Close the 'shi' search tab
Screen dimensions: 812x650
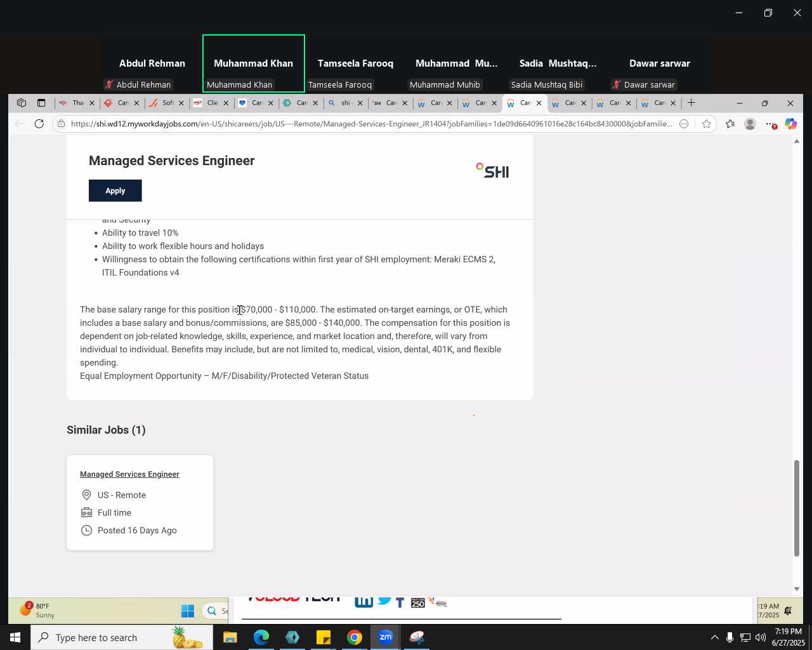pos(360,103)
